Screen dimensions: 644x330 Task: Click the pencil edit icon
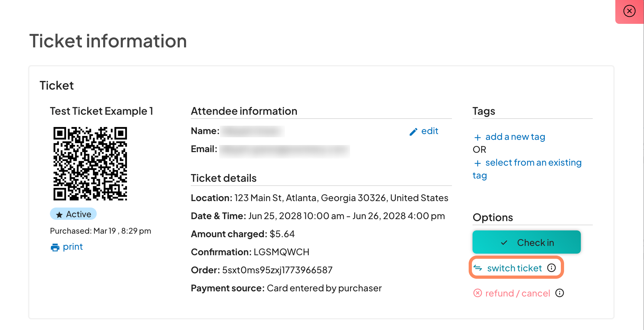click(413, 132)
